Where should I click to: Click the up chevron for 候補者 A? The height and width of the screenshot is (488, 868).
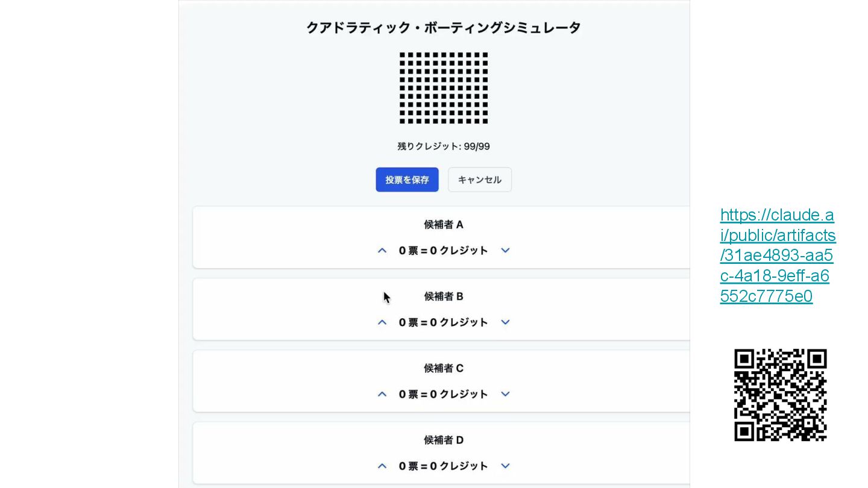(x=382, y=251)
